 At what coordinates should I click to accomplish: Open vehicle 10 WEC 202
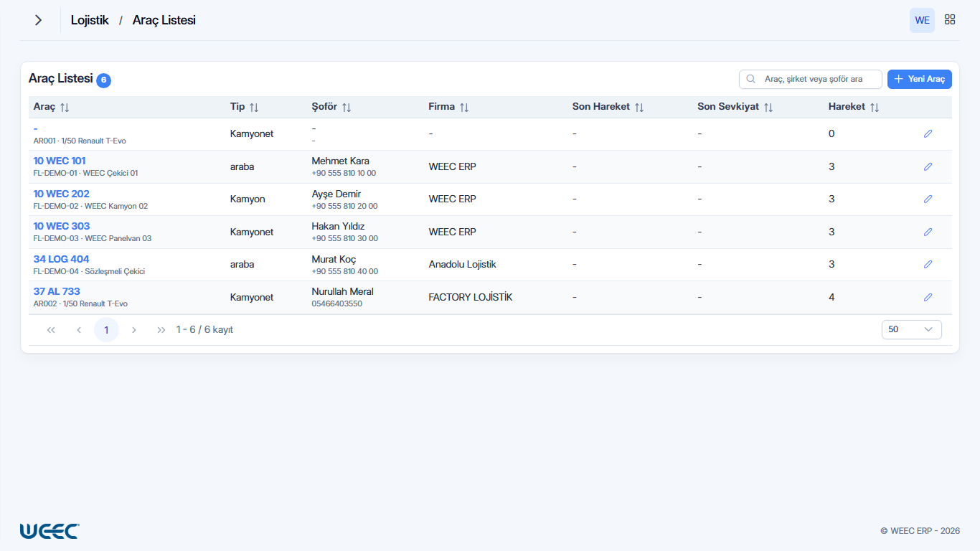pyautogui.click(x=62, y=194)
